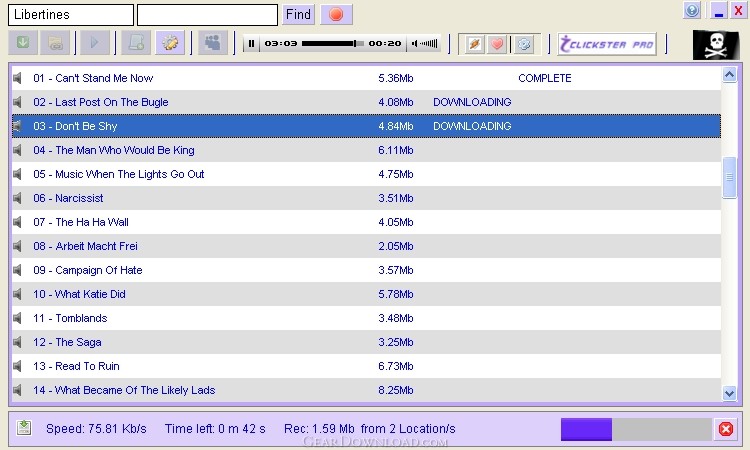The height and width of the screenshot is (450, 750).
Task: Select track '12 - The Saga'
Action: 366,342
